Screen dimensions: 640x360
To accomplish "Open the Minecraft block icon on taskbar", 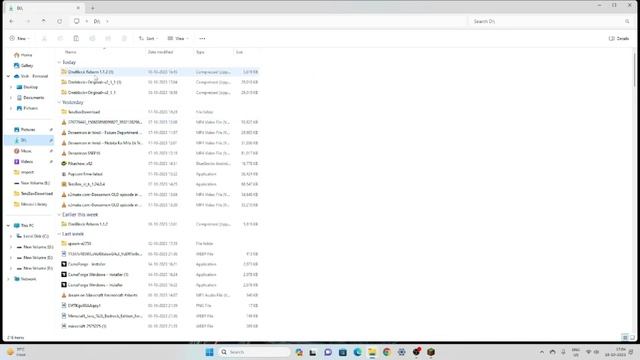I will coord(431,352).
